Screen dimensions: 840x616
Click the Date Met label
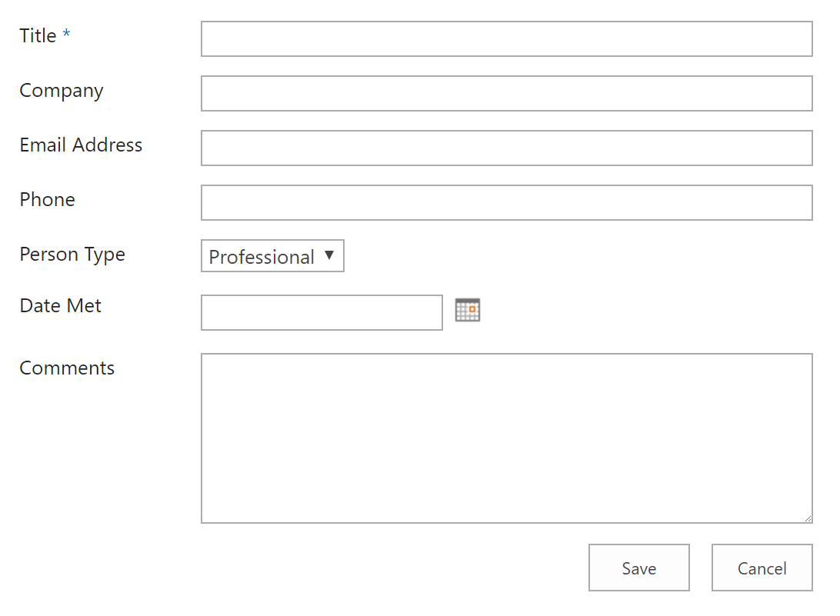[59, 305]
